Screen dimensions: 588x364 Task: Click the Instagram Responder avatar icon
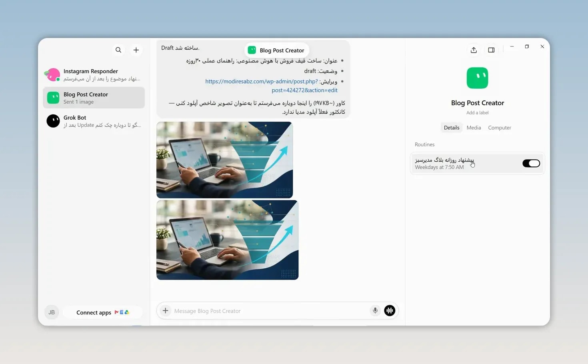(x=53, y=74)
